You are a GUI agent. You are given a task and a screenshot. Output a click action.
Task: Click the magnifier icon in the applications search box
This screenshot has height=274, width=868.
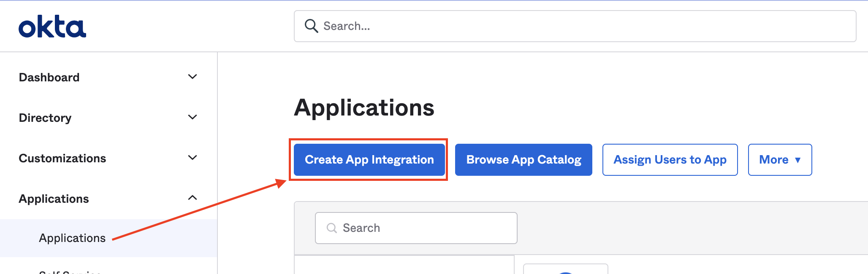[x=332, y=228]
